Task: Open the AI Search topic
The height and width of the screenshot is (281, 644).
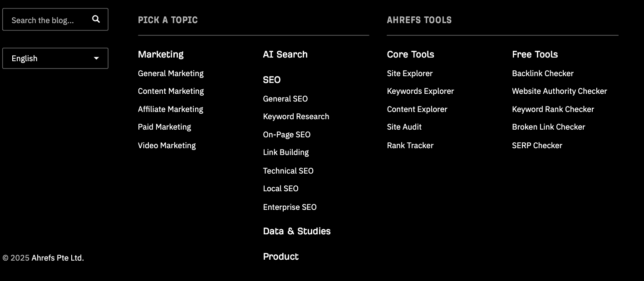Action: coord(285,54)
